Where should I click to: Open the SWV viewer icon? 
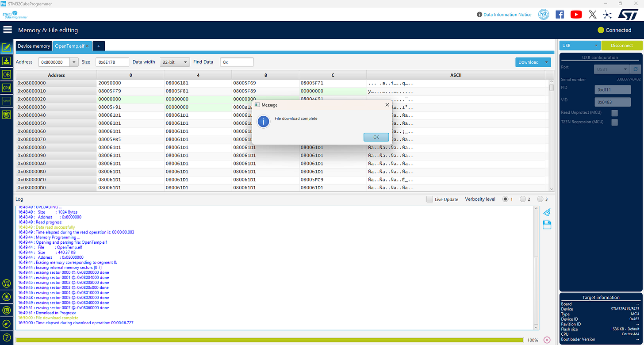[7, 101]
